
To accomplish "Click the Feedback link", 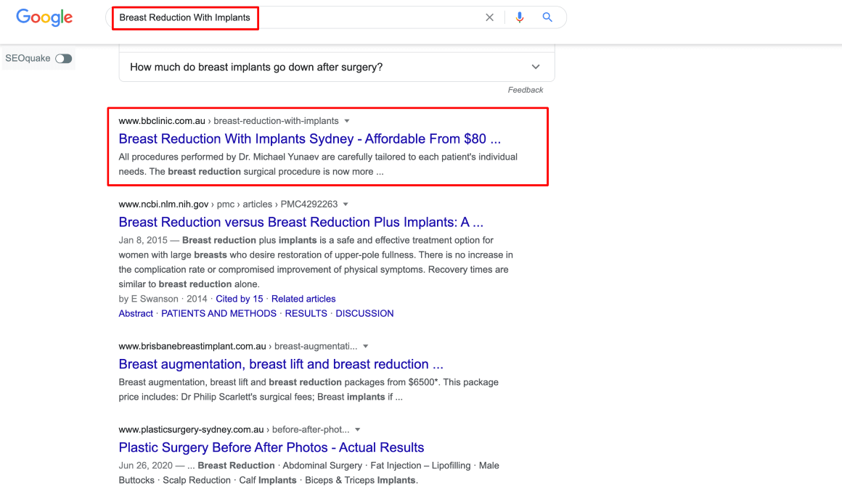I will [526, 90].
